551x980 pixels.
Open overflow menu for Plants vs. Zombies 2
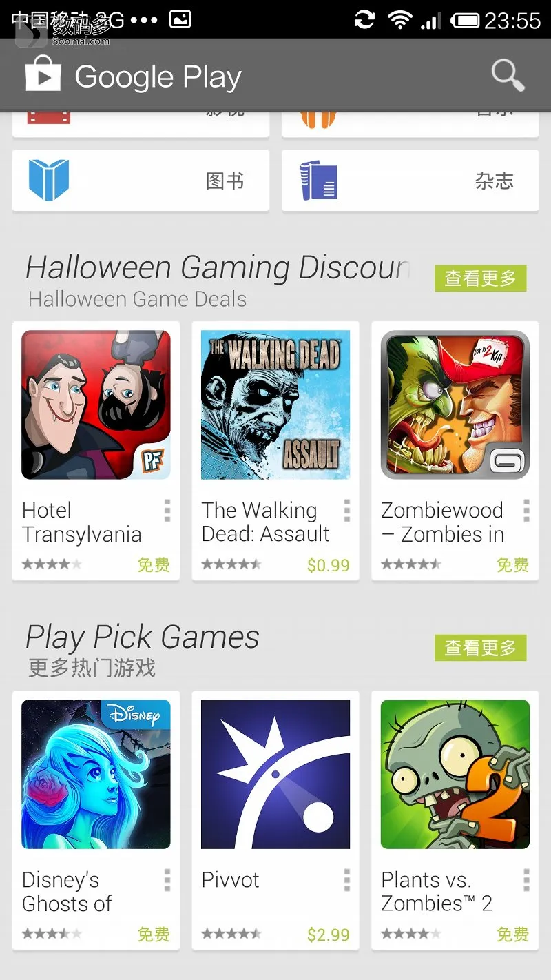pos(527,880)
